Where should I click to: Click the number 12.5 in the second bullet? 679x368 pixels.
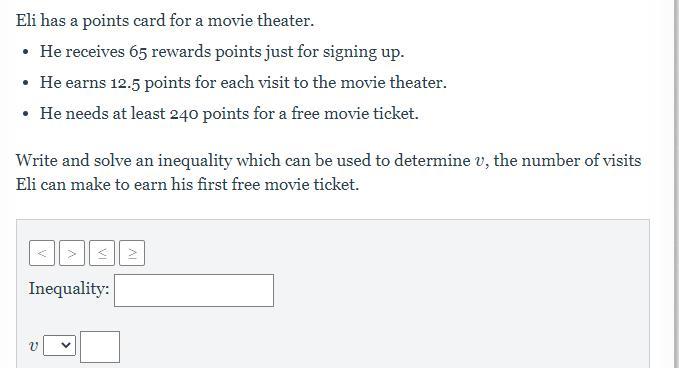pyautogui.click(x=125, y=83)
